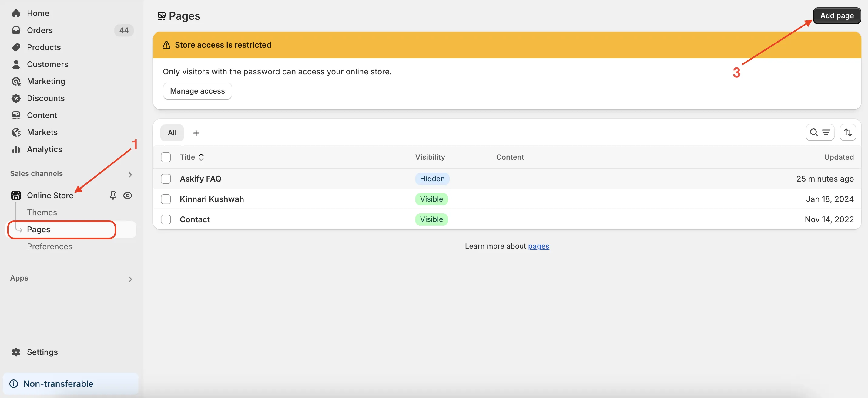Tick the select-all checkbox beside Title
Viewport: 868px width, 398px height.
[x=166, y=157]
